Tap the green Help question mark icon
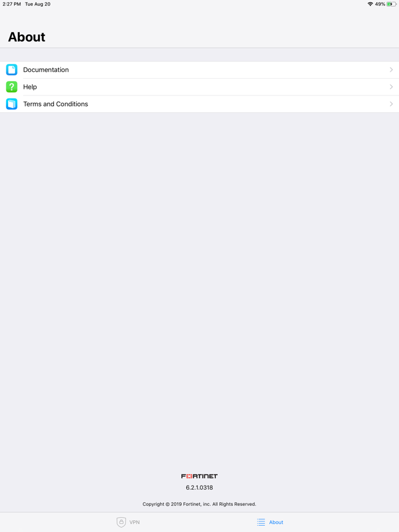 click(x=12, y=87)
